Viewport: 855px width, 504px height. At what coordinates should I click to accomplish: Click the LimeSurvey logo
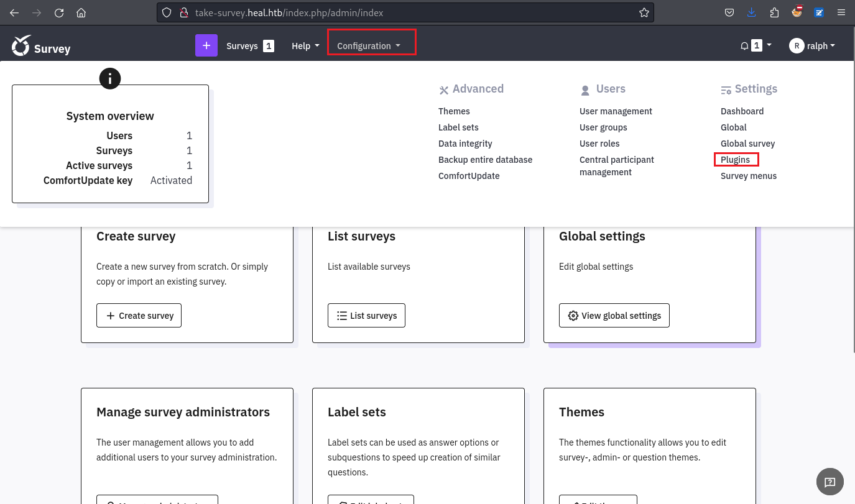pyautogui.click(x=21, y=45)
